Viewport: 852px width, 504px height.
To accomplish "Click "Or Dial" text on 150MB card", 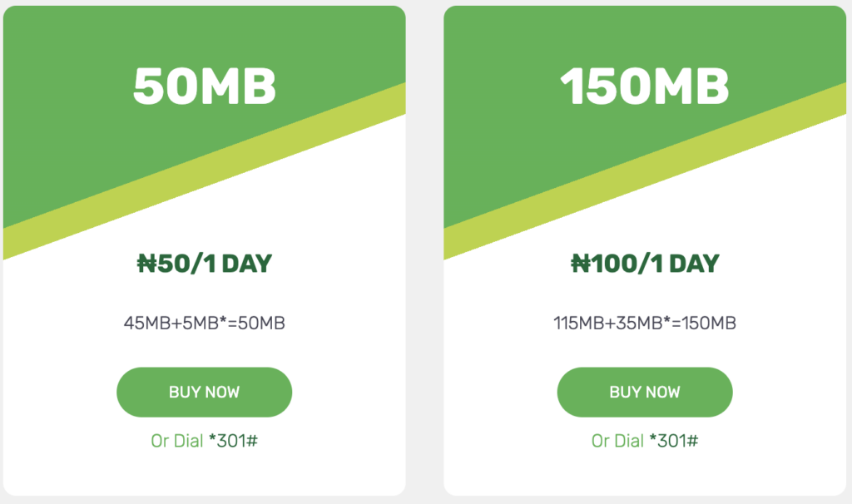I will click(617, 441).
